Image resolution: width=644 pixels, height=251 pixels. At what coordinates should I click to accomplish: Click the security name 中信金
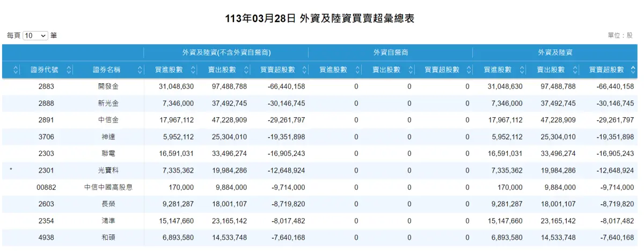point(108,120)
